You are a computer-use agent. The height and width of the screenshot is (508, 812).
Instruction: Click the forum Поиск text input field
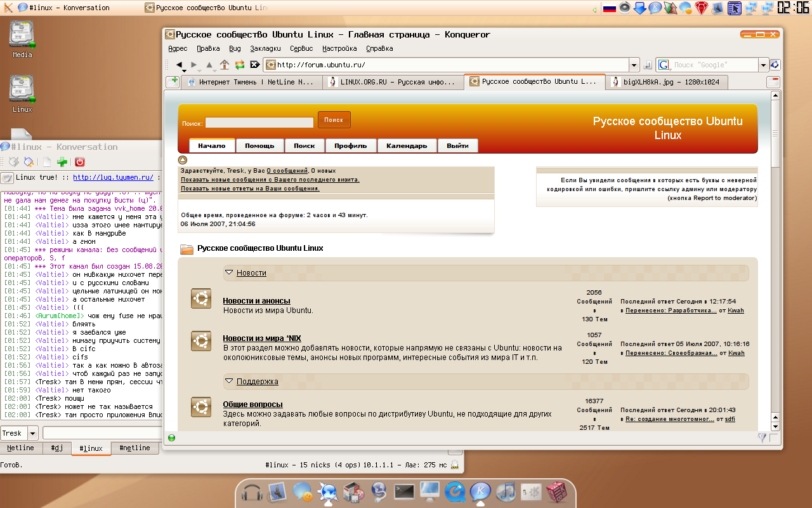coord(259,123)
